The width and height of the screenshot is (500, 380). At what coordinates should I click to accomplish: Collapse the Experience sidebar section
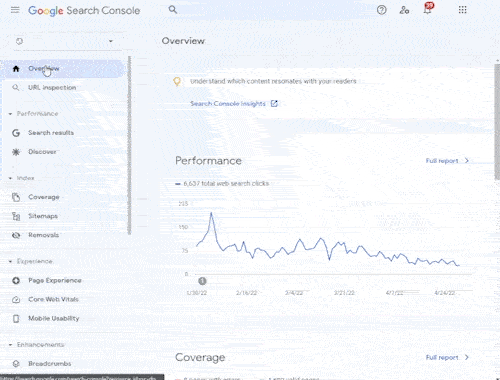pyautogui.click(x=10, y=261)
